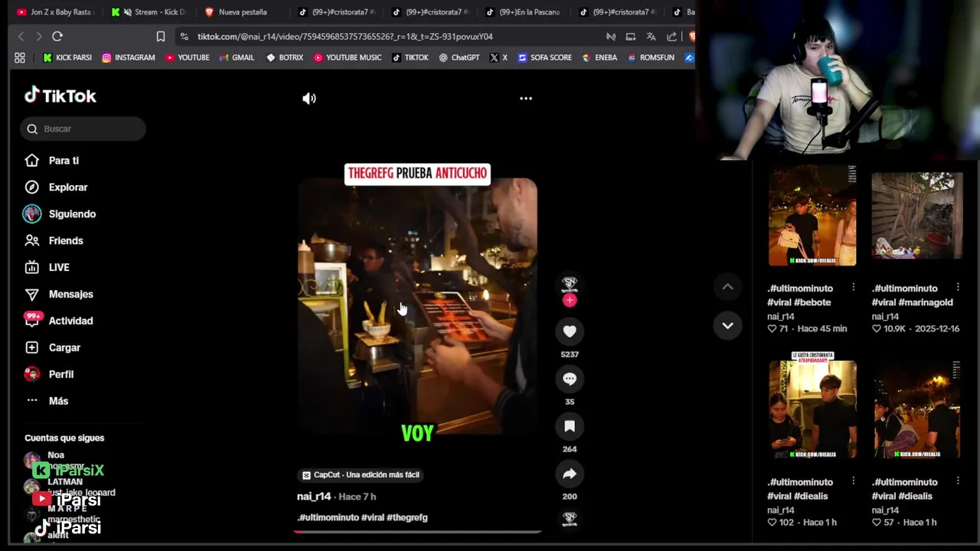Like the video with 10.9K likes

[x=877, y=329]
